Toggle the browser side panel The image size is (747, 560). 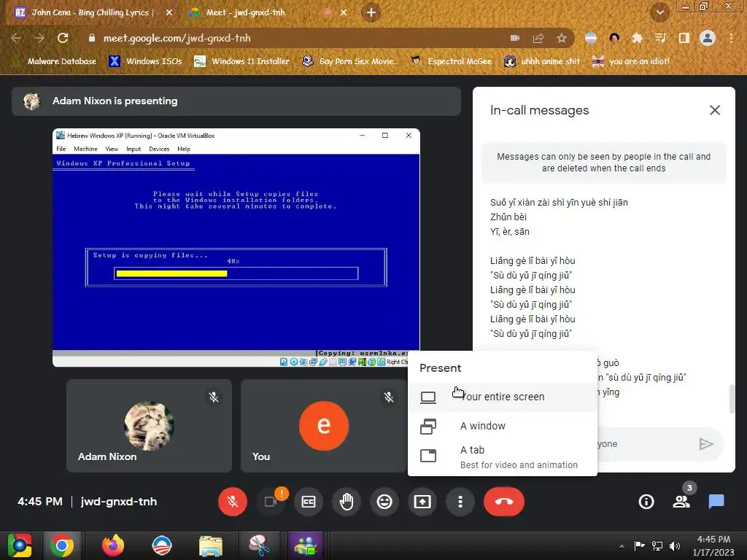684,38
